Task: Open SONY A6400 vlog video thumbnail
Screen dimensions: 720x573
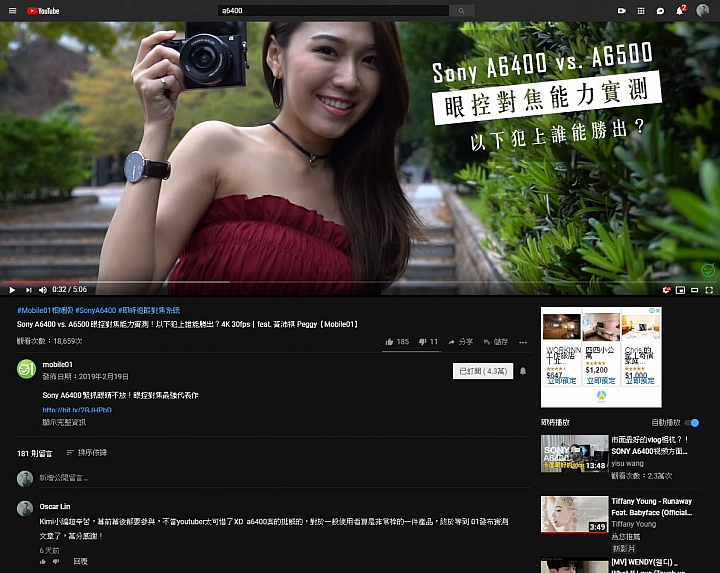Action: (x=574, y=454)
